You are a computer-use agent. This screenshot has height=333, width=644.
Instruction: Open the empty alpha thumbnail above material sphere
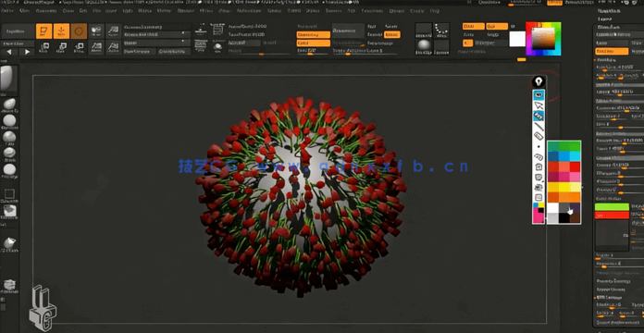pos(424,31)
